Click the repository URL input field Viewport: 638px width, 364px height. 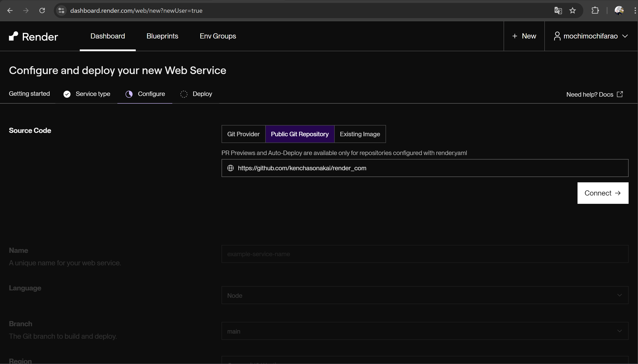tap(425, 168)
